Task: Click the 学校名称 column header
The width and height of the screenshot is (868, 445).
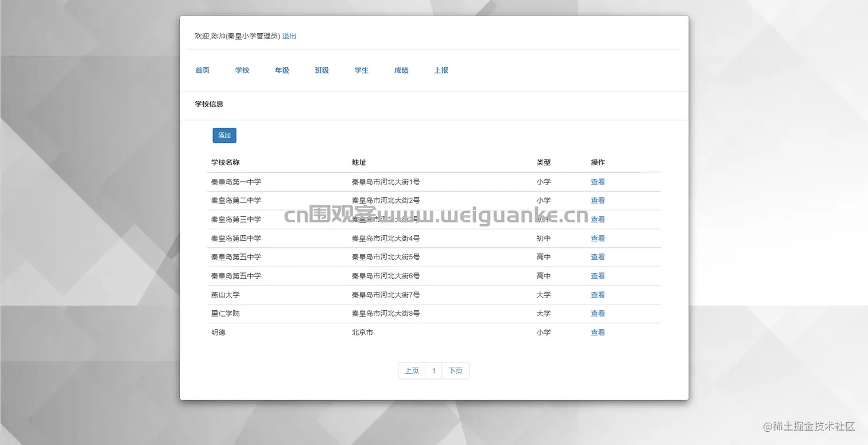Action: [225, 163]
